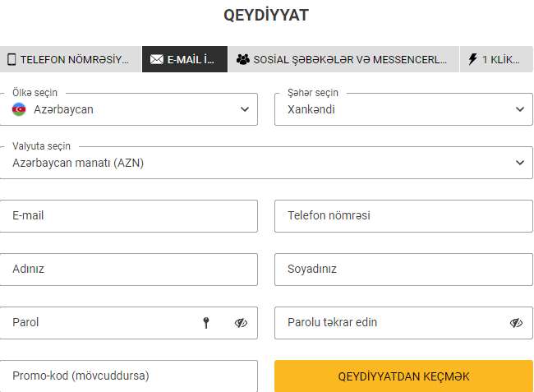This screenshot has width=534, height=392.
Task: Click the phone icon on the Telefon tab
Action: 12,59
